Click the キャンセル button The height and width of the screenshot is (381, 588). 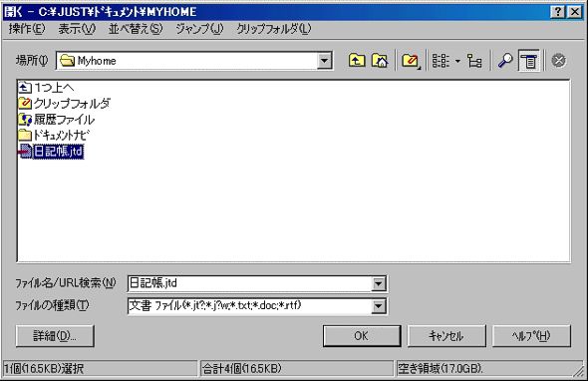446,336
